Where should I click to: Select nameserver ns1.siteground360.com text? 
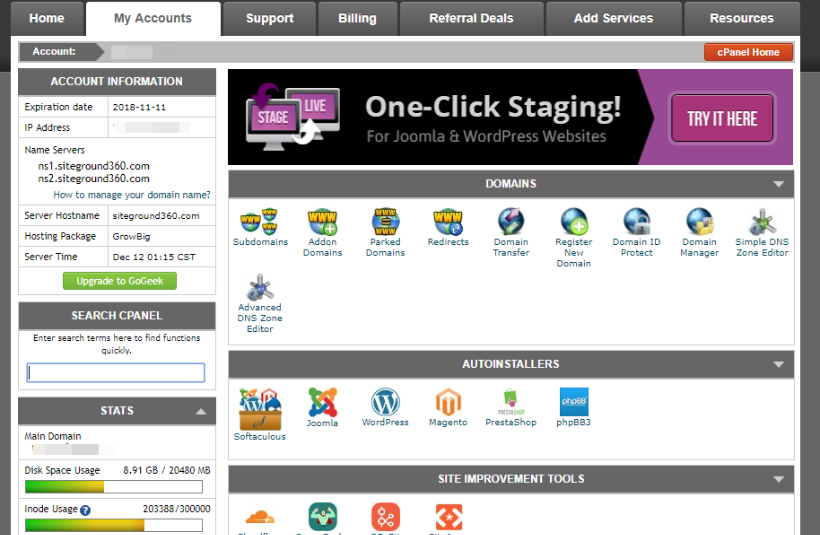[x=94, y=166]
